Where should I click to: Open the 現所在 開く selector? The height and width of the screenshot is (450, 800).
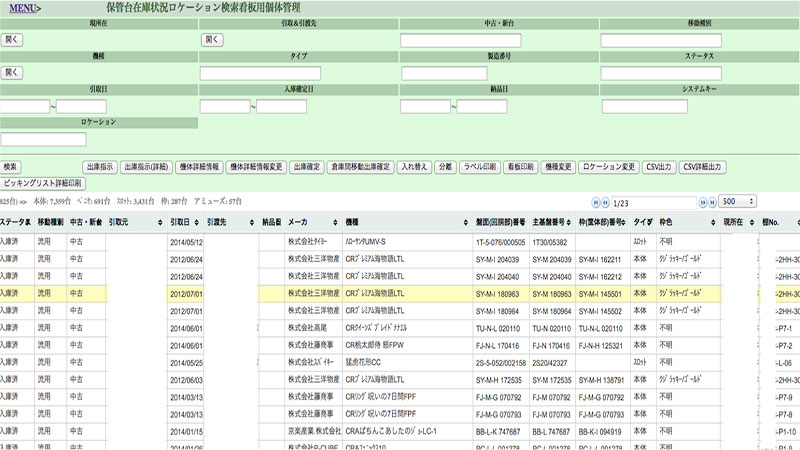pos(12,40)
